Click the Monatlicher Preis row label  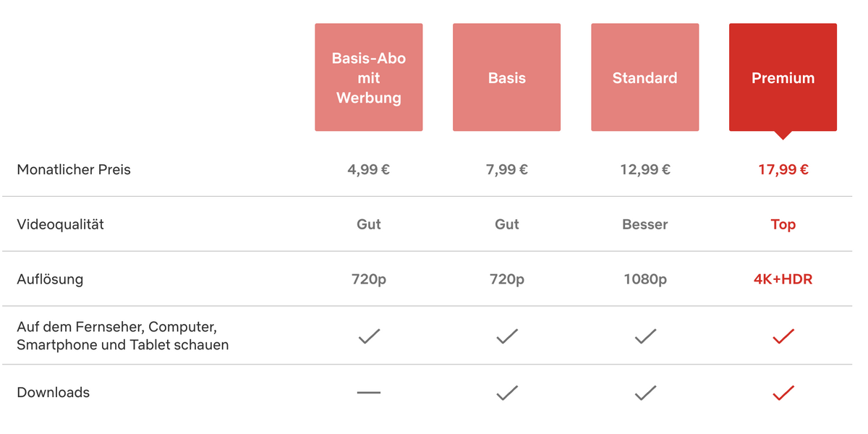tap(74, 170)
